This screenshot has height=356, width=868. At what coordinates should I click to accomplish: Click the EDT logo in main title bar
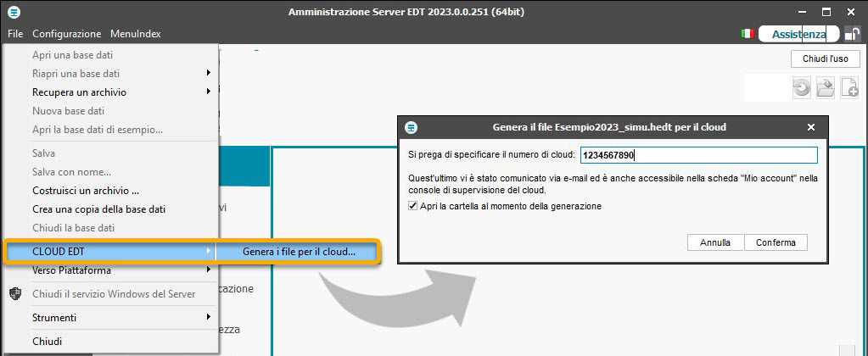[x=15, y=12]
